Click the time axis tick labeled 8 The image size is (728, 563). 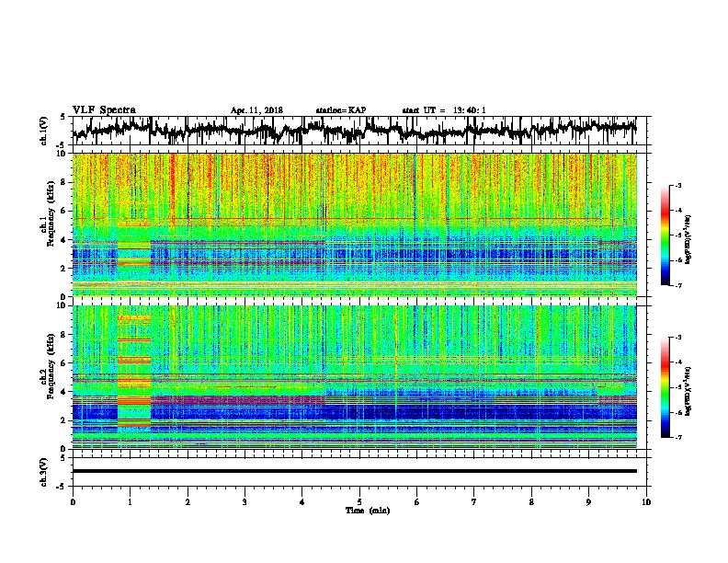pyautogui.click(x=531, y=502)
